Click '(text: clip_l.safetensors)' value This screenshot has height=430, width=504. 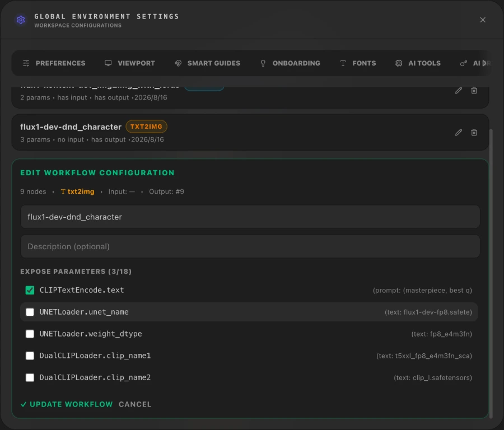click(x=433, y=377)
